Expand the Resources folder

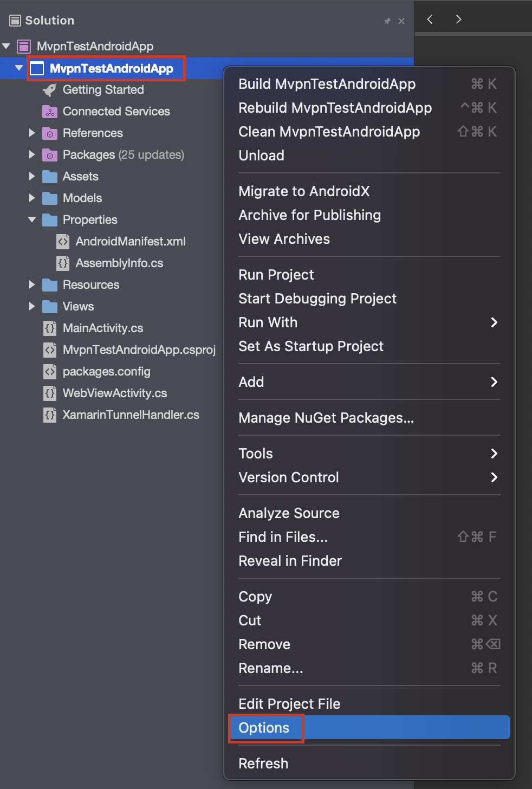31,285
